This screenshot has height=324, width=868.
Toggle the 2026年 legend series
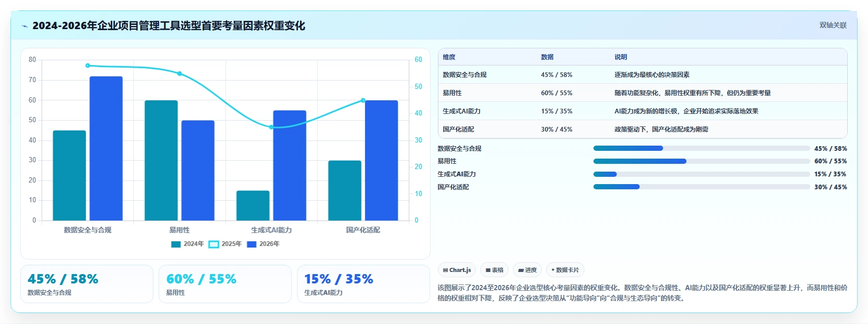[263, 244]
